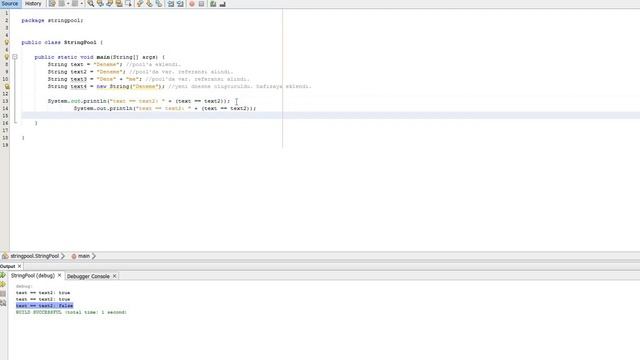
Task: Click the 'debug:' output line
Action: tap(24, 286)
